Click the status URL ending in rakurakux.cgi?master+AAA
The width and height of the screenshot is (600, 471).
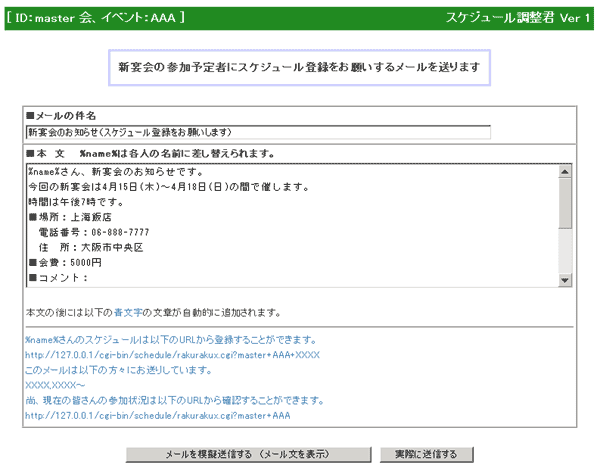pos(157,415)
